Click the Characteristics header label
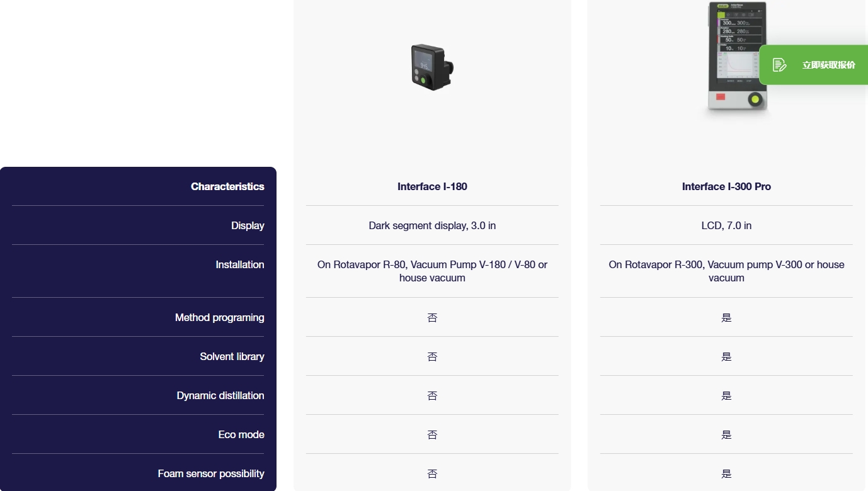Viewport: 868px width, 491px height. (227, 186)
